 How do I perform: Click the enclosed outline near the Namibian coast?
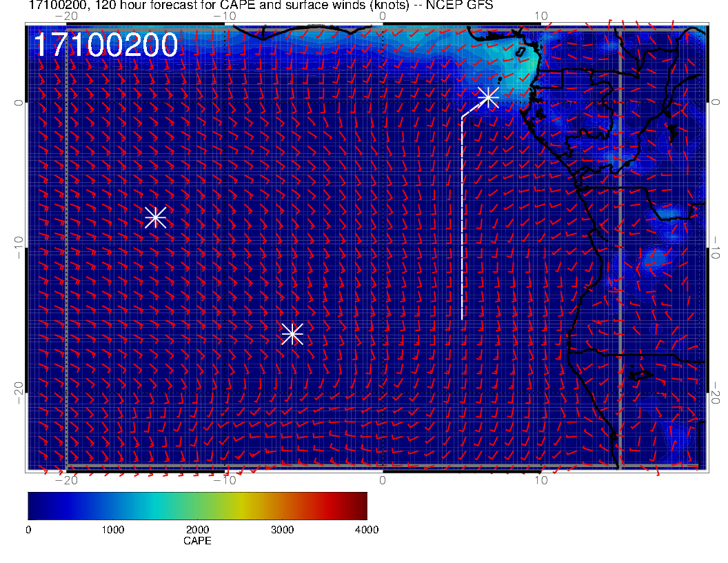[641, 375]
